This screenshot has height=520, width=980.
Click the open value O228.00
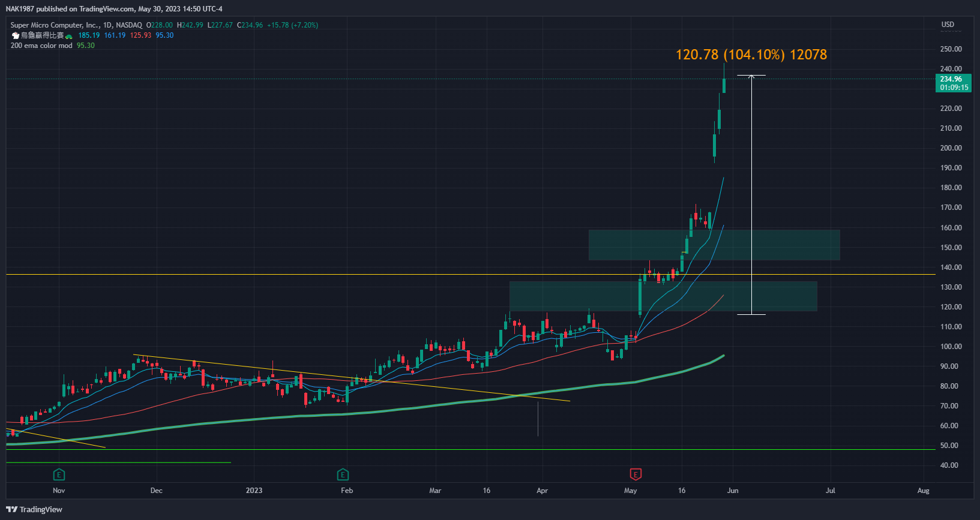pos(160,25)
